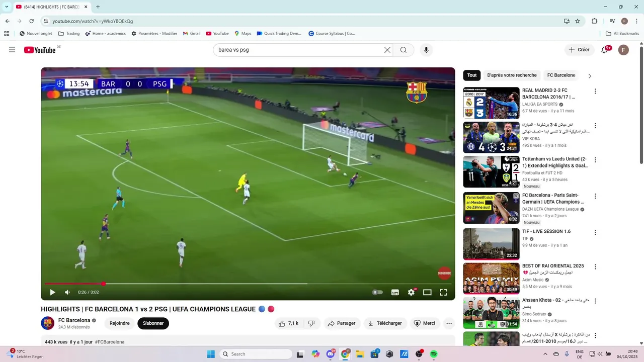Open options for Real Madrid 2-3 video
644x362 pixels.
[595, 92]
